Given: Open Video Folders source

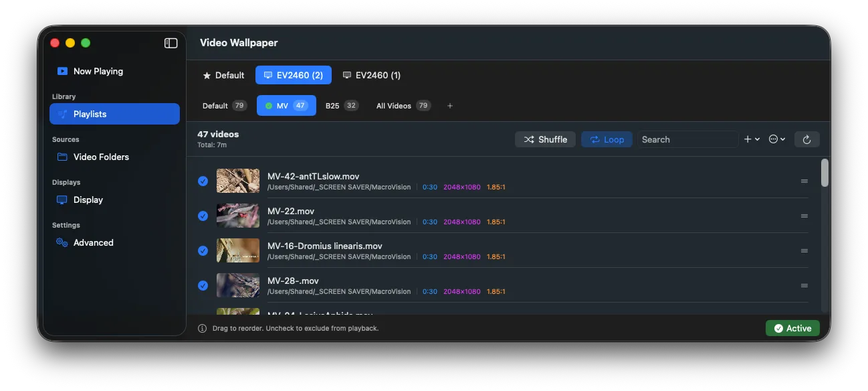Looking at the screenshot, I should [114, 157].
